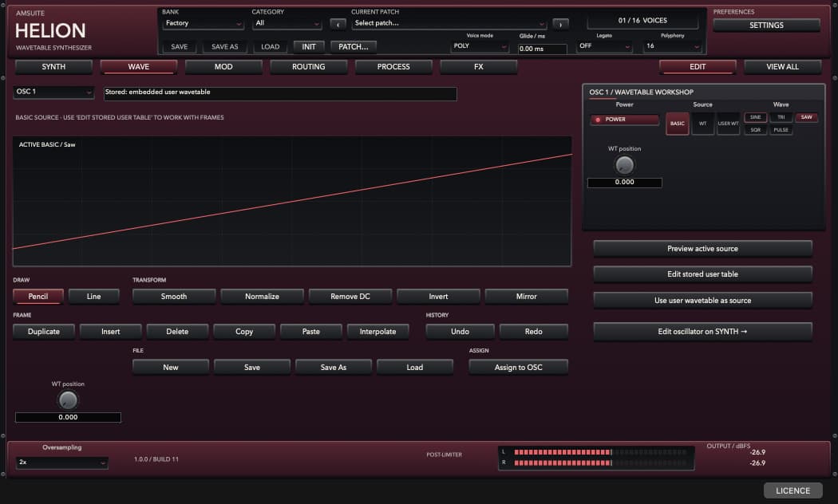This screenshot has height=504, width=838.
Task: Select the Pencil draw tool
Action: [38, 297]
